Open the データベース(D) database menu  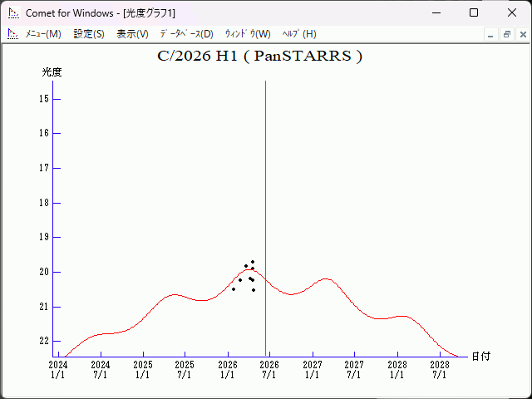click(186, 34)
